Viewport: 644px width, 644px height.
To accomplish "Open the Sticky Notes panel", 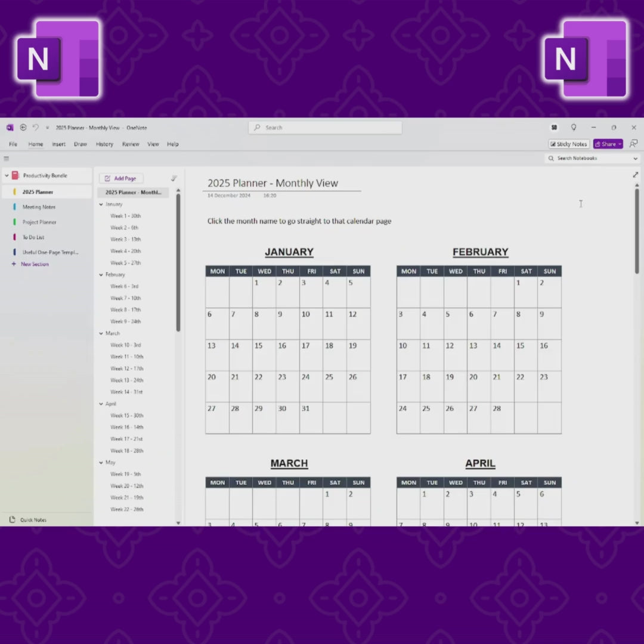I will point(568,144).
